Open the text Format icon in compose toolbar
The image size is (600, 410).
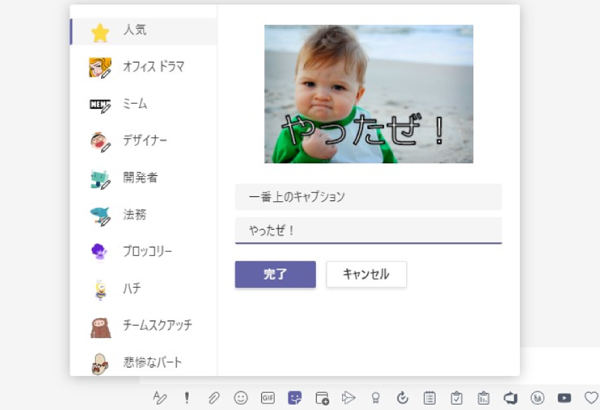click(160, 398)
